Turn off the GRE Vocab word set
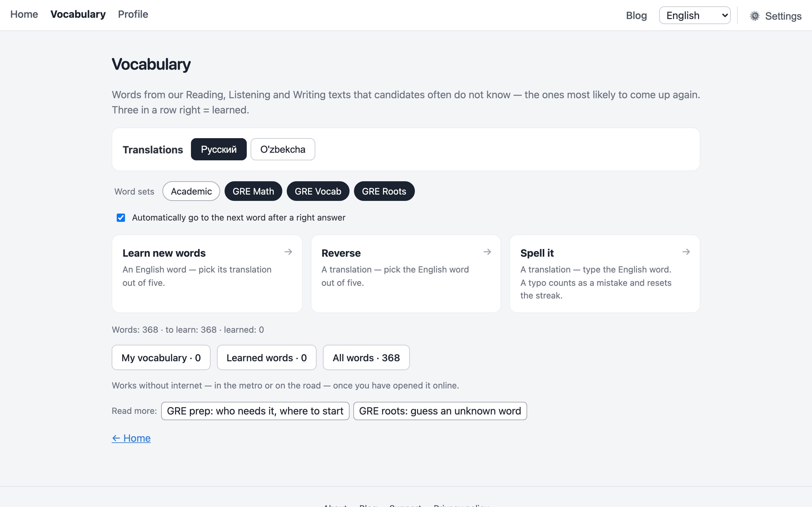Viewport: 812px width, 507px height. pyautogui.click(x=318, y=191)
